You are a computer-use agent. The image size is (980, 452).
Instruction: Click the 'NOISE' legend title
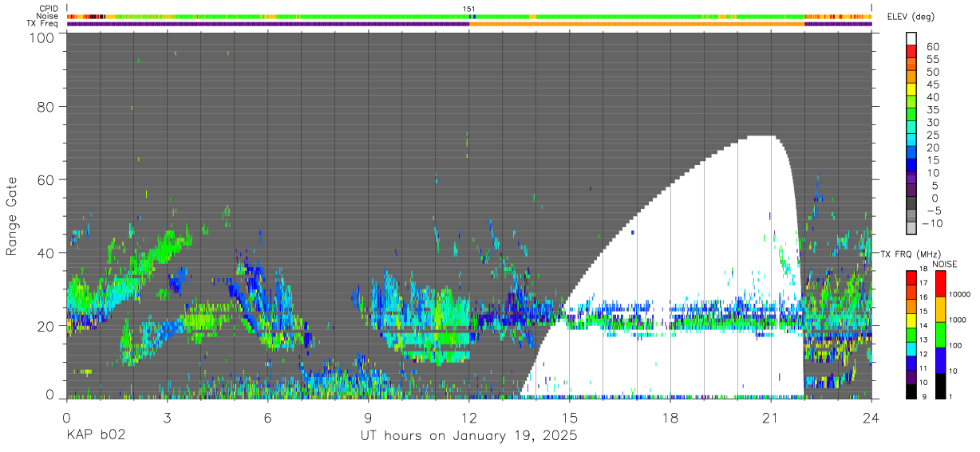(944, 264)
